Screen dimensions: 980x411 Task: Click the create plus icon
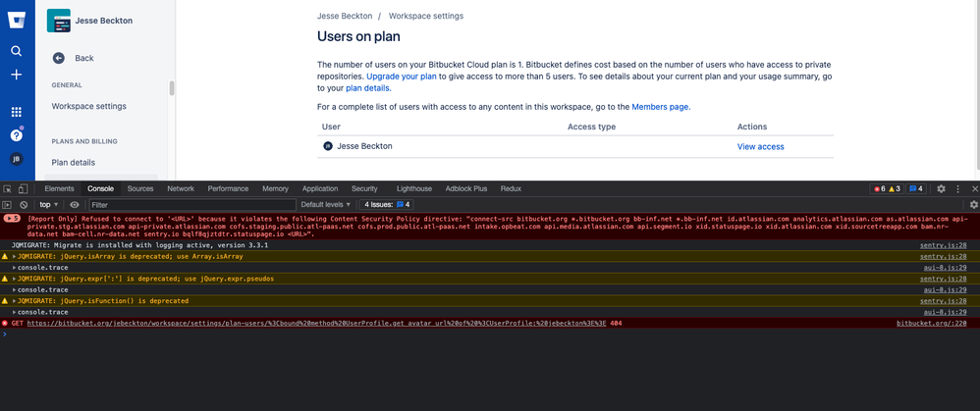17,75
